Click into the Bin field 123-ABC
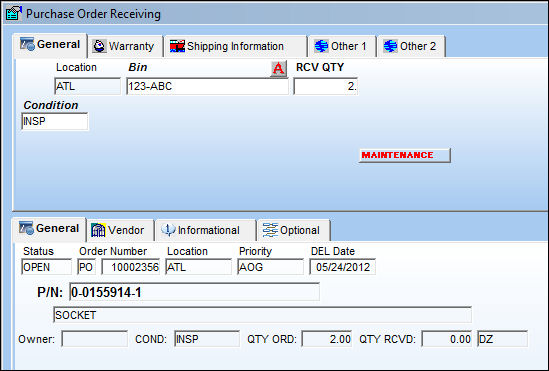549x371 pixels. pyautogui.click(x=207, y=86)
